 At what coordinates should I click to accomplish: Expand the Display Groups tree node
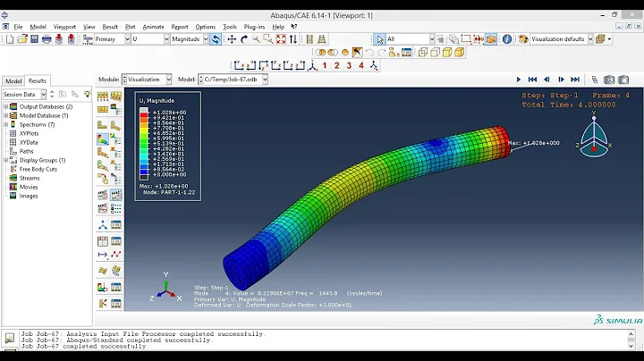5,161
